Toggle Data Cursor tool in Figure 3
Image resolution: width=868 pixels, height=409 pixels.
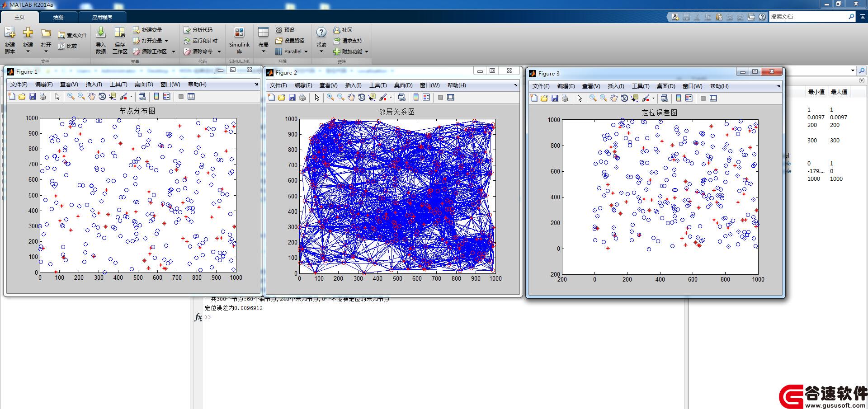pyautogui.click(x=635, y=98)
